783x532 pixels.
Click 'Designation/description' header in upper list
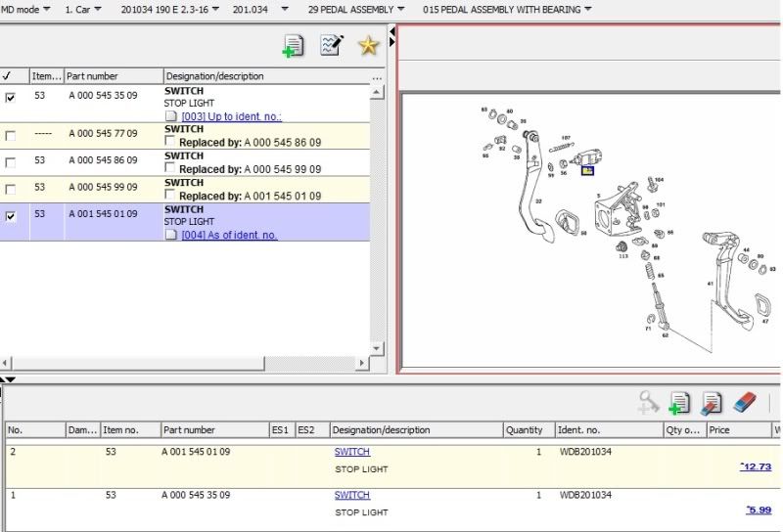(x=266, y=76)
